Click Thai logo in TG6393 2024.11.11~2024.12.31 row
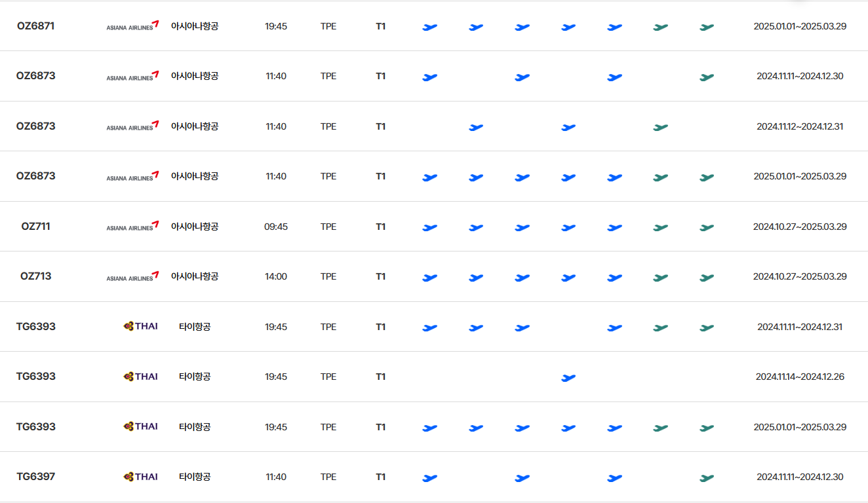The width and height of the screenshot is (868, 503). coord(140,327)
